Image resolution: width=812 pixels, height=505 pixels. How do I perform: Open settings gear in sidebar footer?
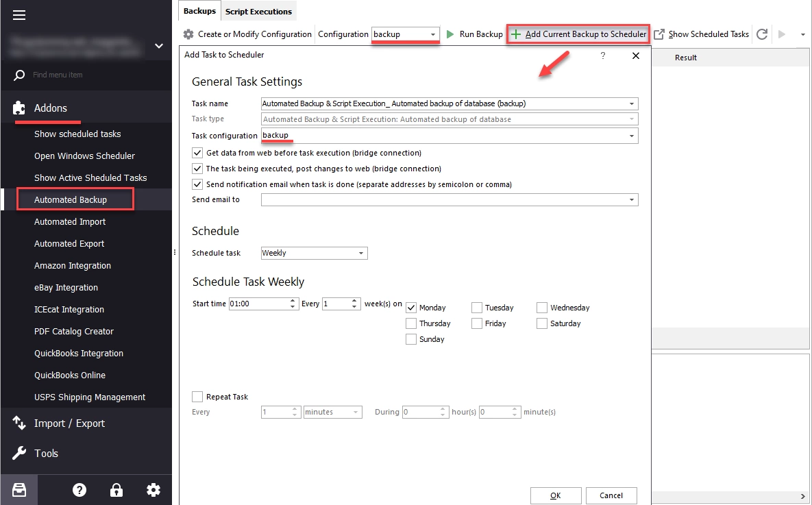click(x=153, y=490)
